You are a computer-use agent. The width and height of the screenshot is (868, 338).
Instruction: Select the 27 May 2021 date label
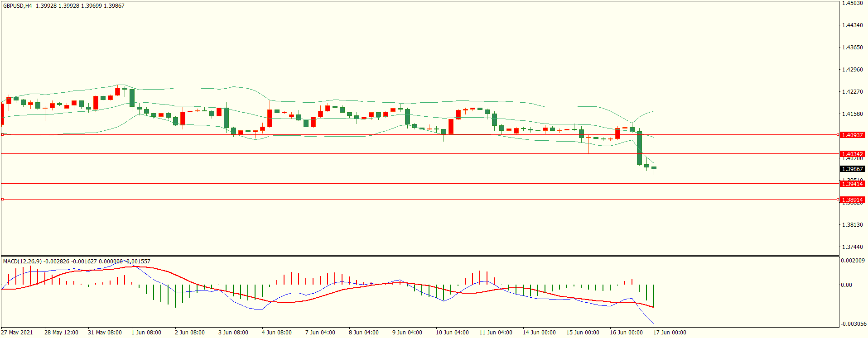[17, 333]
